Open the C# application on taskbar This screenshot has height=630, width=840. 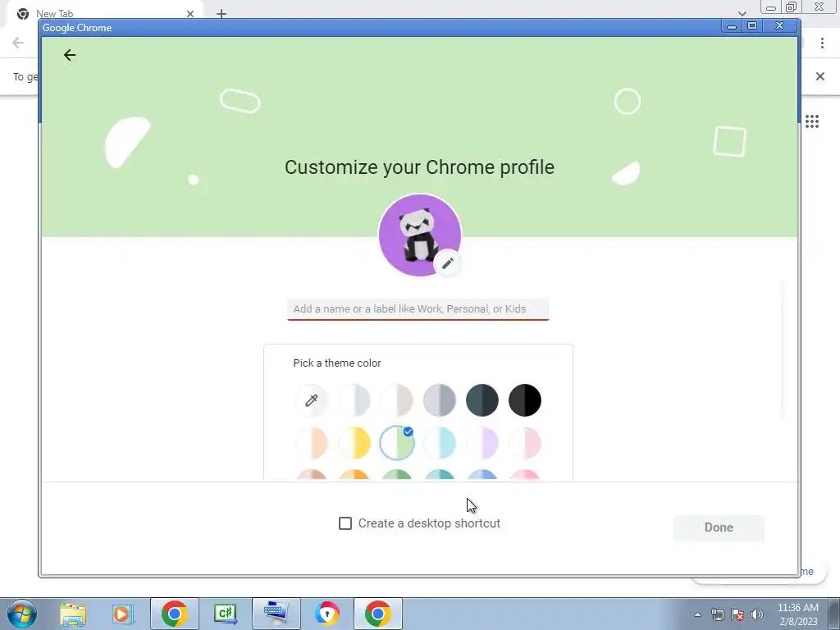point(225,614)
